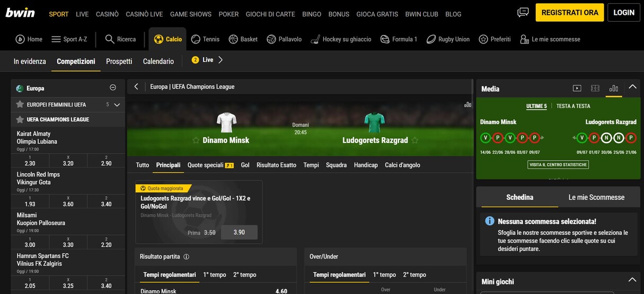The width and height of the screenshot is (644, 294).
Task: Click REGISTRATI ORA button
Action: point(570,12)
